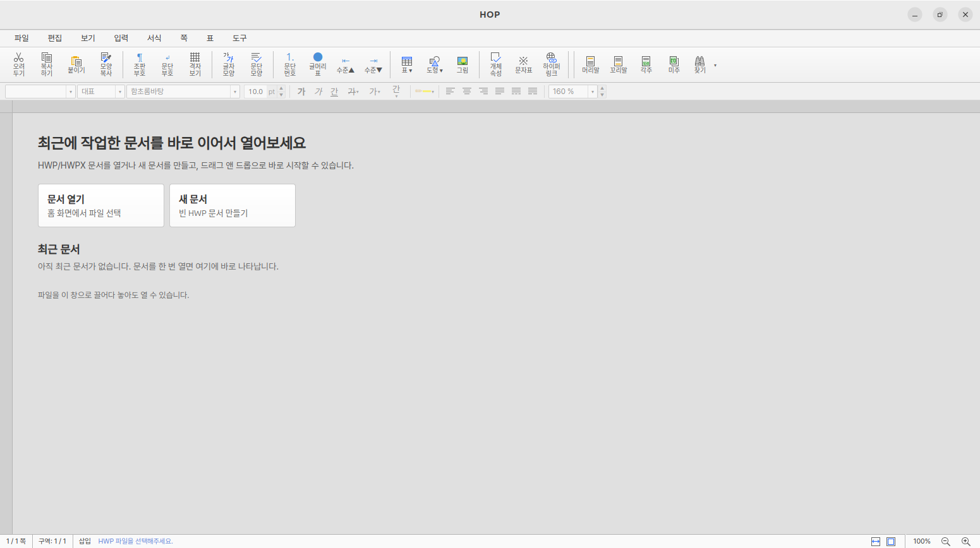Open the 편집 menu
Screen dimensions: 980x548
(55, 38)
